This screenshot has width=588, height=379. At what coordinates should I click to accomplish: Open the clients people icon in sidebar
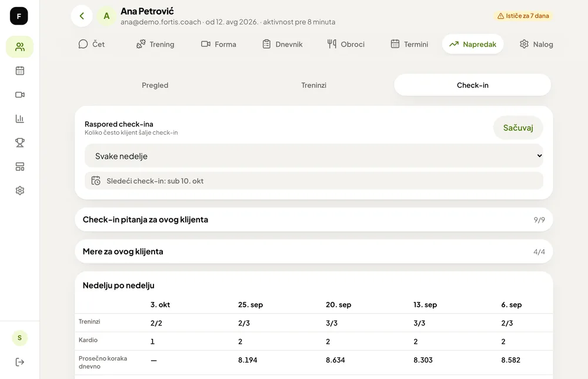[19, 47]
